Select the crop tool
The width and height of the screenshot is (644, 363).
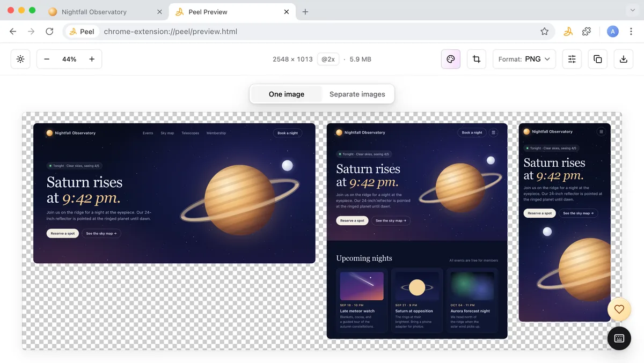pos(477,59)
